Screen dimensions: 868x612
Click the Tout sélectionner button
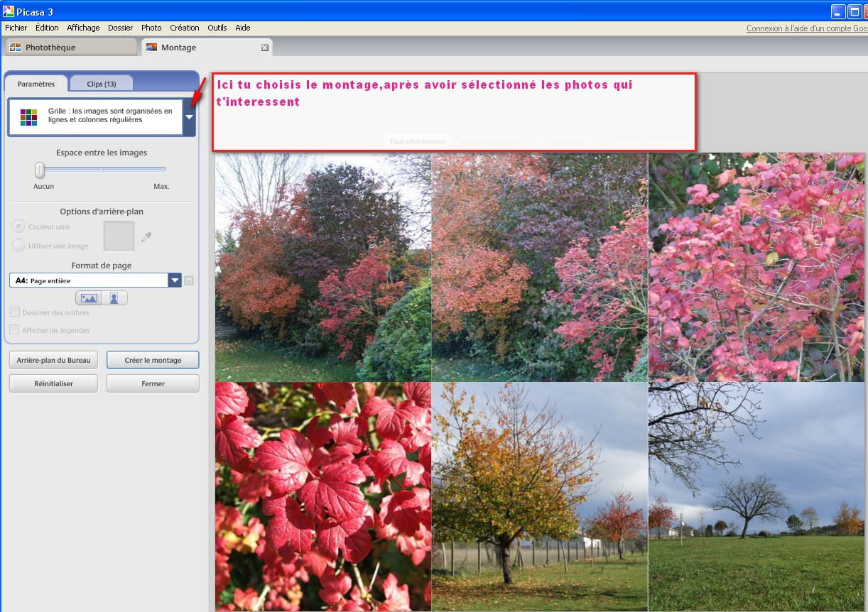pyautogui.click(x=418, y=141)
